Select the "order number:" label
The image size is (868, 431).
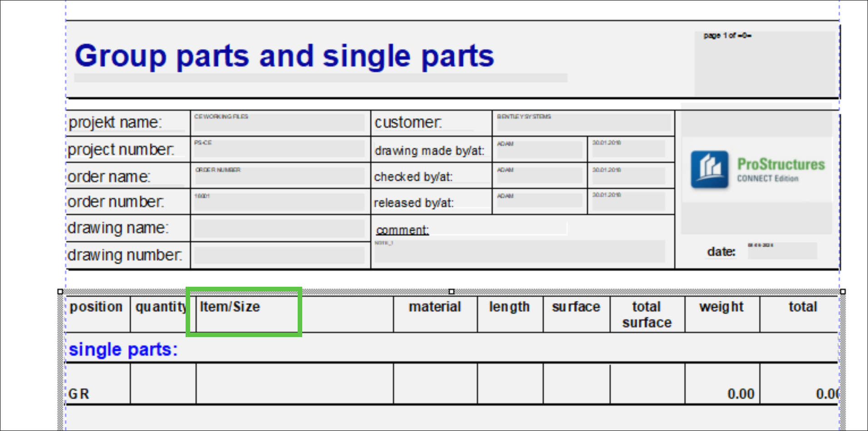point(116,201)
